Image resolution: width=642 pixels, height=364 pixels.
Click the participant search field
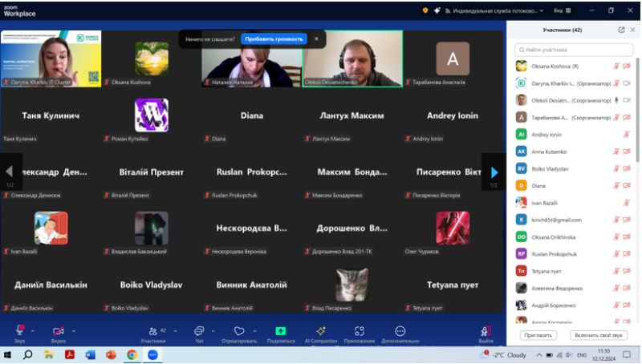pos(574,50)
